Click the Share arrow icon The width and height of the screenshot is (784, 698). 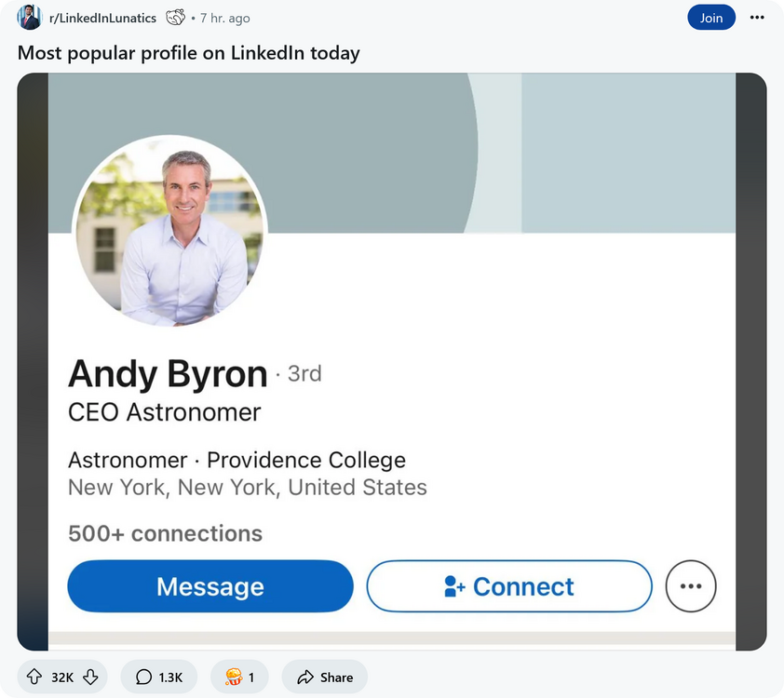tap(305, 678)
